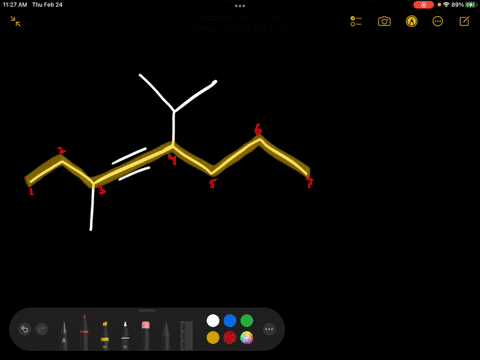Choose the yellow color swatch
Image resolution: width=480 pixels, height=360 pixels.
[213, 338]
